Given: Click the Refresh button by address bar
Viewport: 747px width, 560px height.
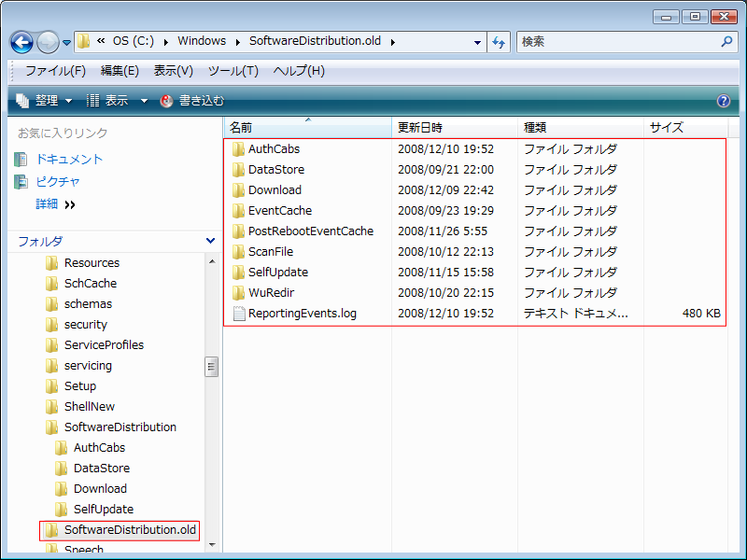Looking at the screenshot, I should 499,42.
